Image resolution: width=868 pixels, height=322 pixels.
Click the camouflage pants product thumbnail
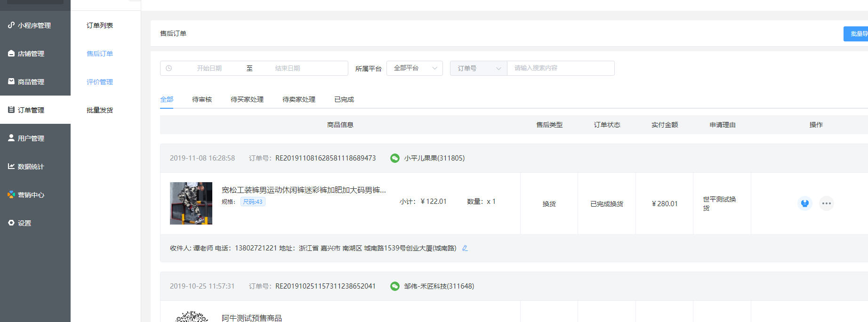pyautogui.click(x=191, y=203)
